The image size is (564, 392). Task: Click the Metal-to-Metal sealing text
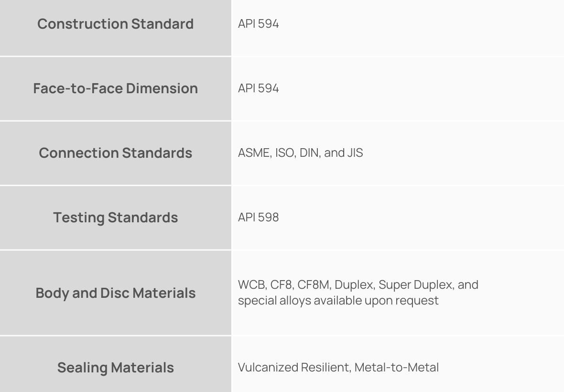coord(396,368)
